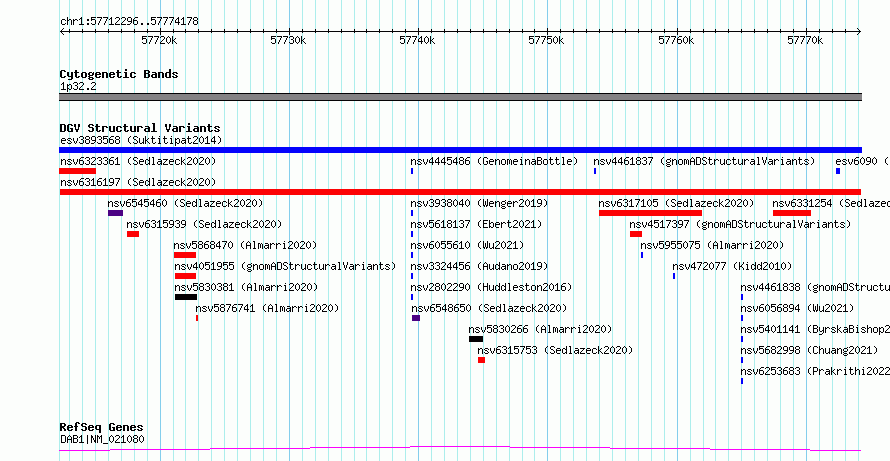
Task: Open the nsv5401141 ByrskaBishop label
Action: (x=815, y=329)
